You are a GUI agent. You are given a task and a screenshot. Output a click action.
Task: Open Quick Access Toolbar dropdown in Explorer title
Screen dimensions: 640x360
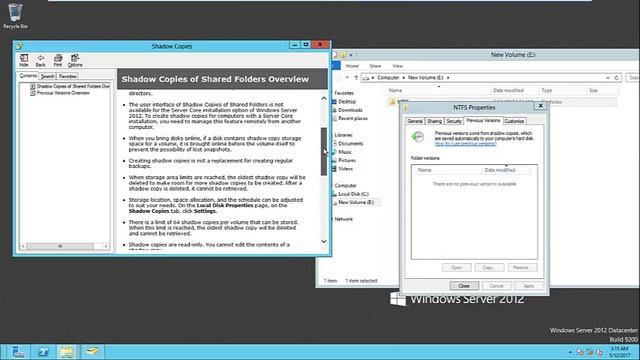[351, 55]
